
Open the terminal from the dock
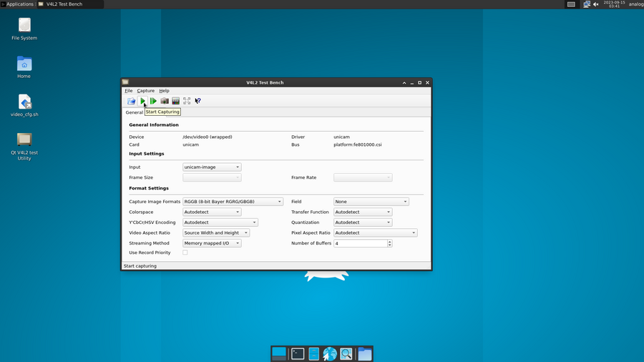coord(298,353)
